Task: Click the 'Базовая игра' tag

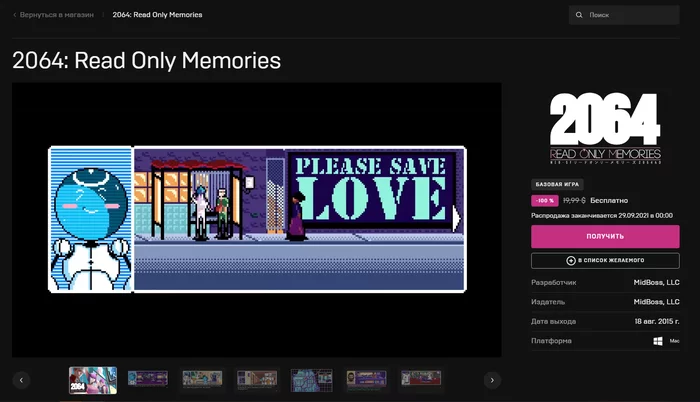Action: (x=557, y=184)
